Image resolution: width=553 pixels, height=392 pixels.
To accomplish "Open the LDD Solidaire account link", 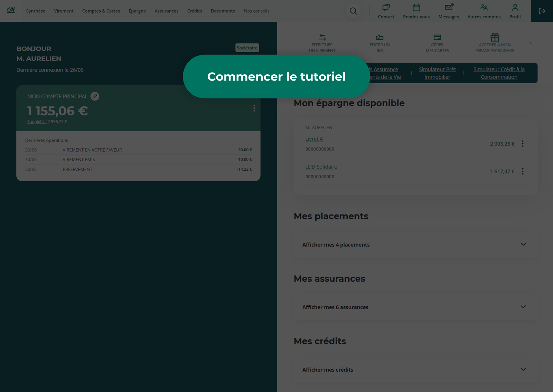I will tap(321, 167).
